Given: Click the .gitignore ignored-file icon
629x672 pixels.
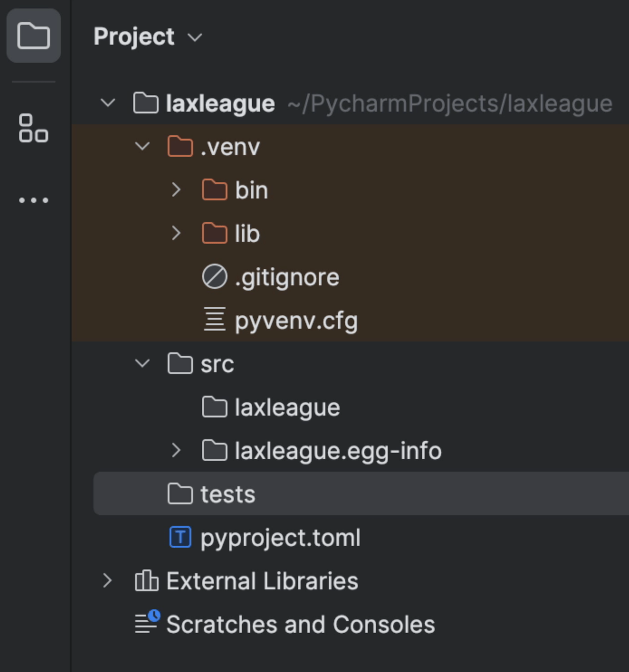Looking at the screenshot, I should [x=214, y=277].
